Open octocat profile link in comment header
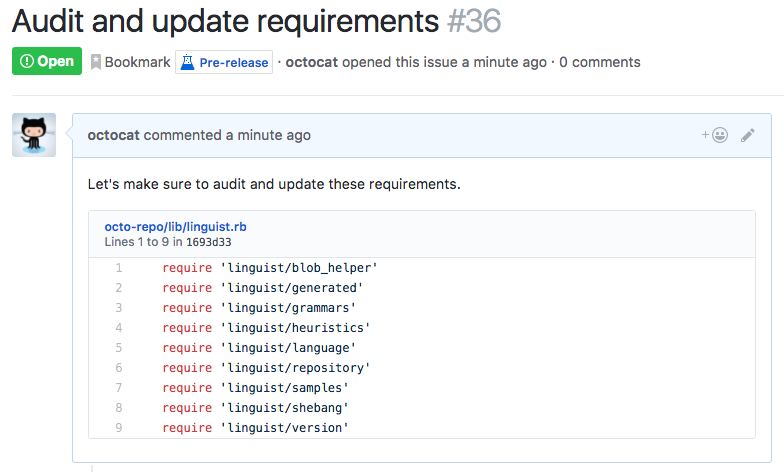 115,135
